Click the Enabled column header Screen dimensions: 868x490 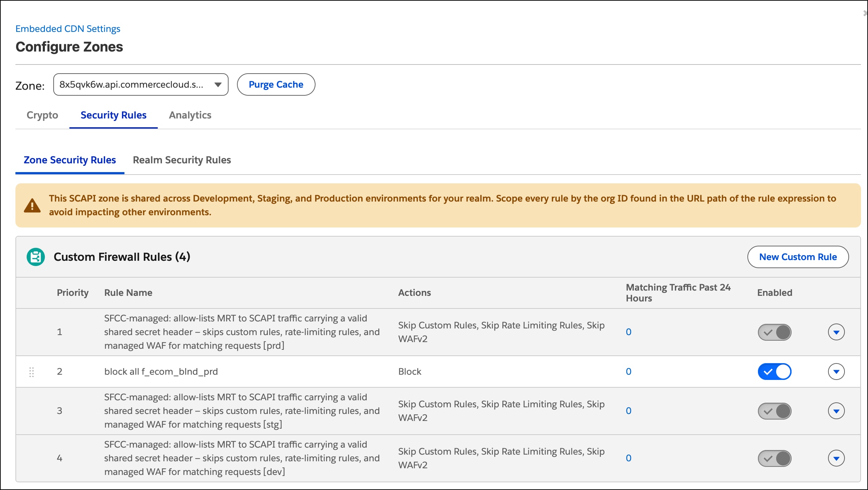point(774,293)
